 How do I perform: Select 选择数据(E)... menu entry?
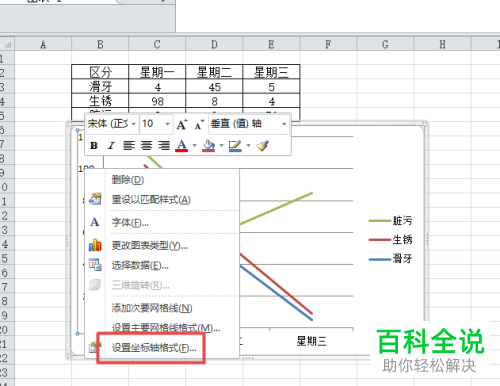coord(162,265)
